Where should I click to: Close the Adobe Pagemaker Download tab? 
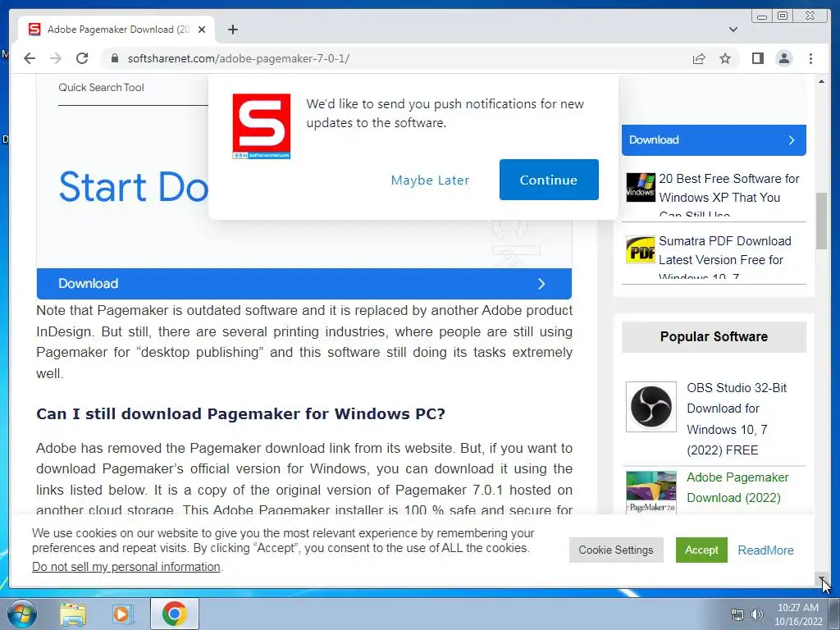coord(202,30)
